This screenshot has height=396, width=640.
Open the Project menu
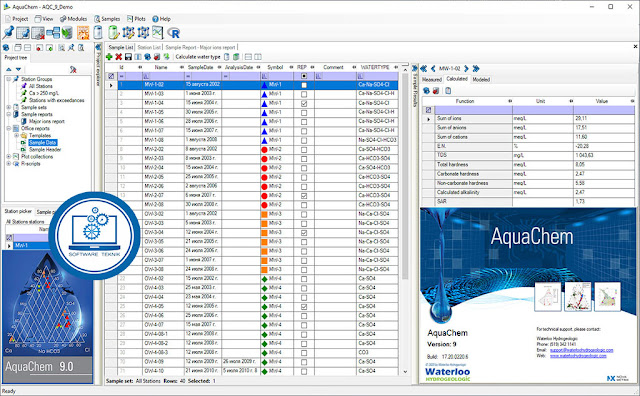[16, 19]
